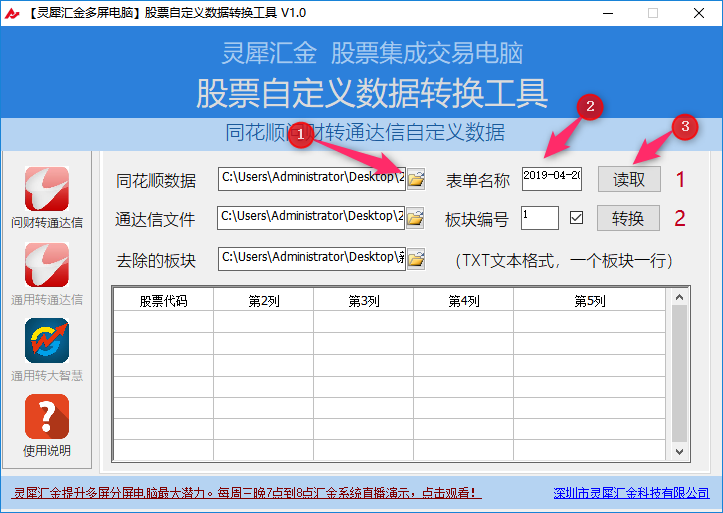Open the 深圳市灵犀汇金科技有限公司 link
This screenshot has height=513, width=723.
[x=631, y=493]
